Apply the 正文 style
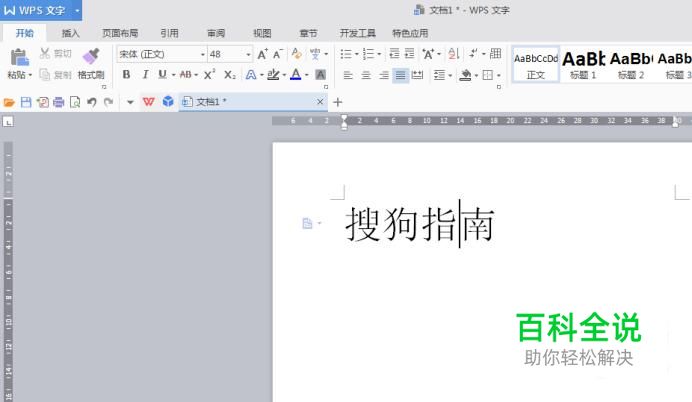 point(536,65)
